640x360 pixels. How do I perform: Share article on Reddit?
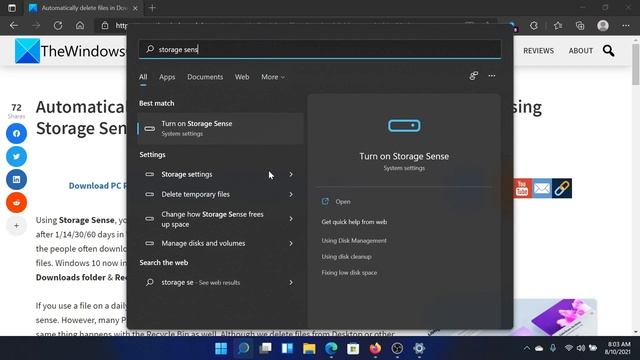click(16, 202)
